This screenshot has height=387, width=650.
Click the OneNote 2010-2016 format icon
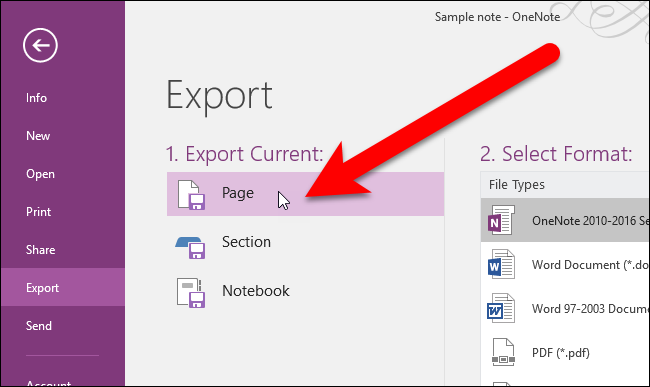tap(501, 220)
